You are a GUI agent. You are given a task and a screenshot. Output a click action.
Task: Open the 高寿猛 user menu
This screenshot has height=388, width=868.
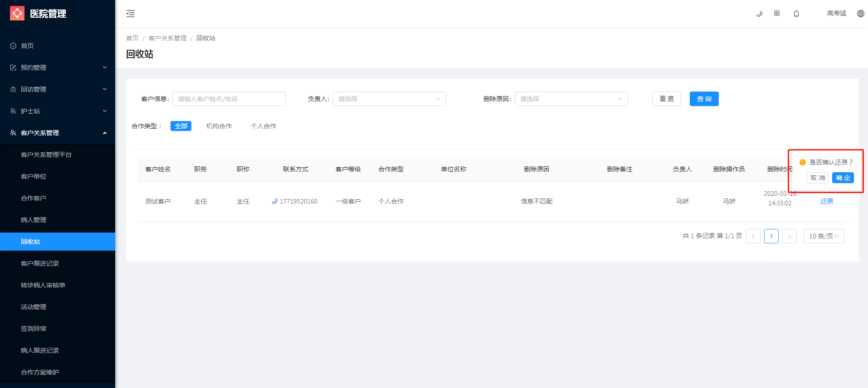click(837, 14)
